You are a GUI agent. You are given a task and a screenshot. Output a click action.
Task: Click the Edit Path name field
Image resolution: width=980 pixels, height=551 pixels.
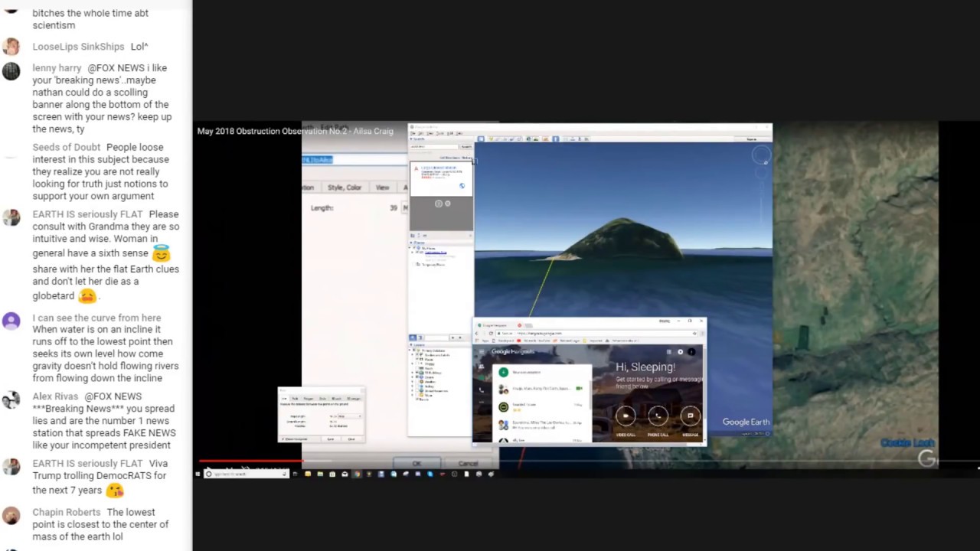(x=355, y=160)
